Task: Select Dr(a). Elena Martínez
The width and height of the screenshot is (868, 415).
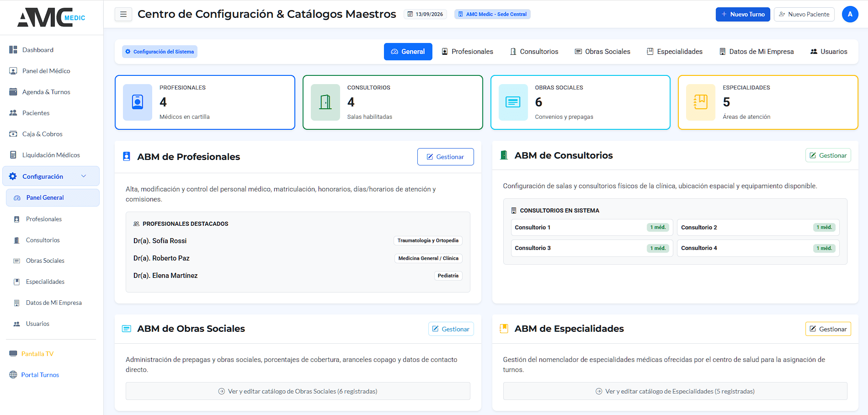Action: tap(165, 276)
